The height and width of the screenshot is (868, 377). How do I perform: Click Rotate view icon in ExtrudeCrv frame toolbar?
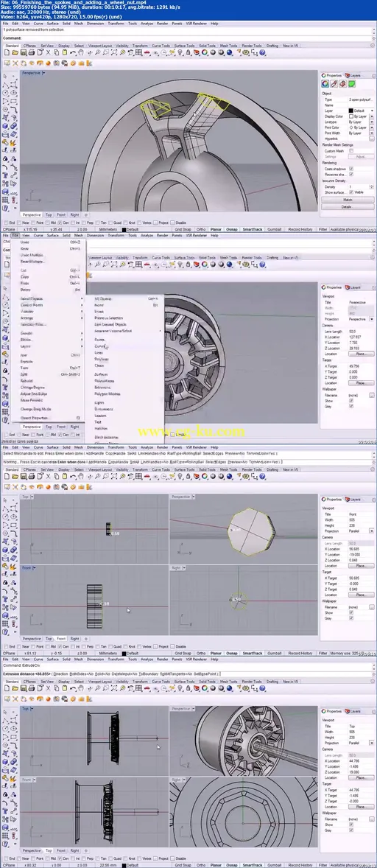(x=90, y=687)
